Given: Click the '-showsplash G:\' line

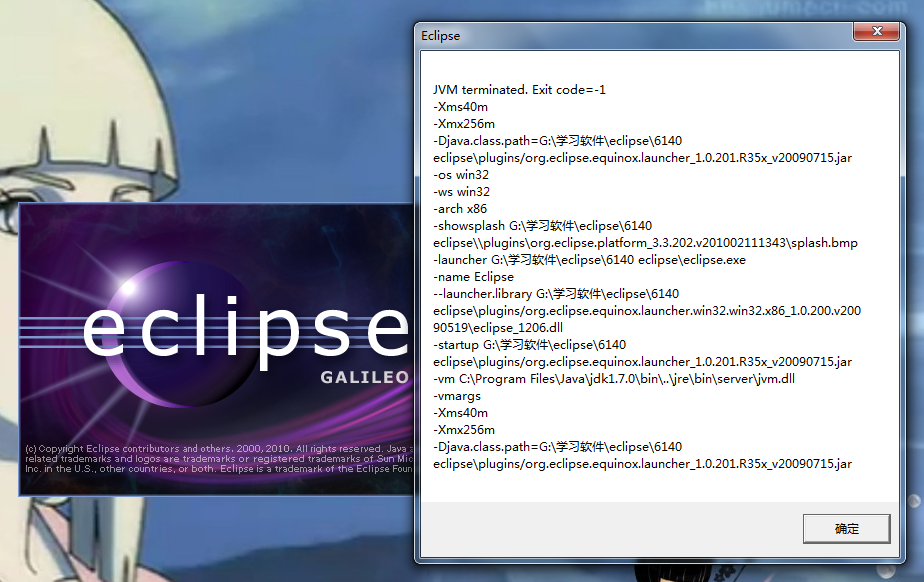Looking at the screenshot, I should (542, 226).
